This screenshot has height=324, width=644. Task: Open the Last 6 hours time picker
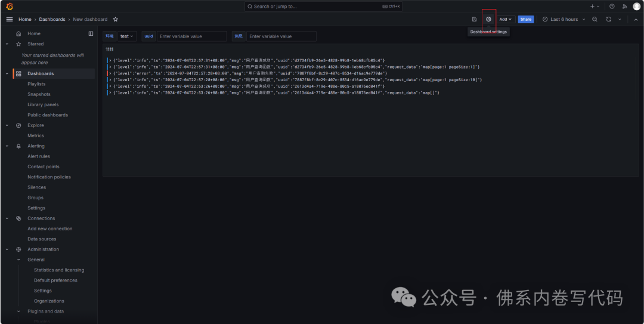[x=563, y=19]
